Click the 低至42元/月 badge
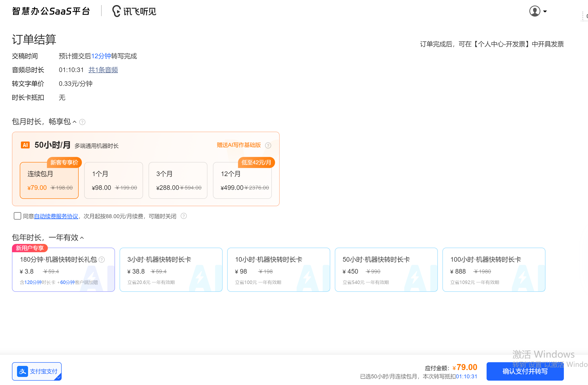 tap(256, 162)
